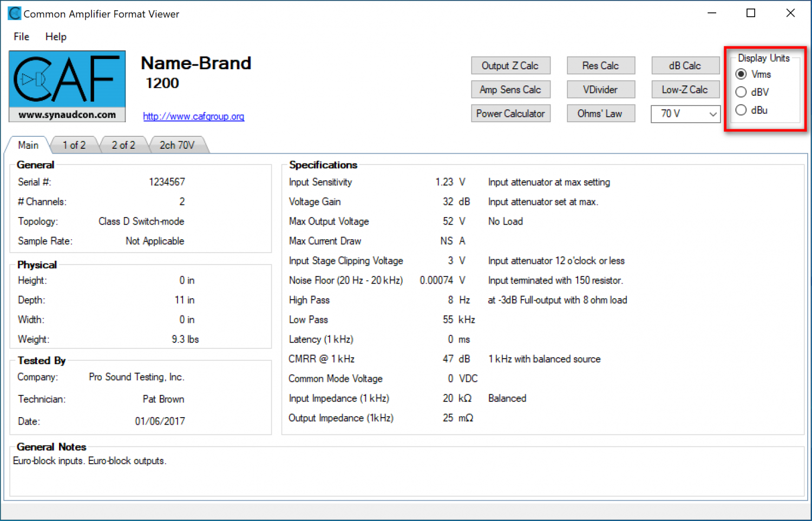
Task: Click the Res Calc button
Action: 600,65
